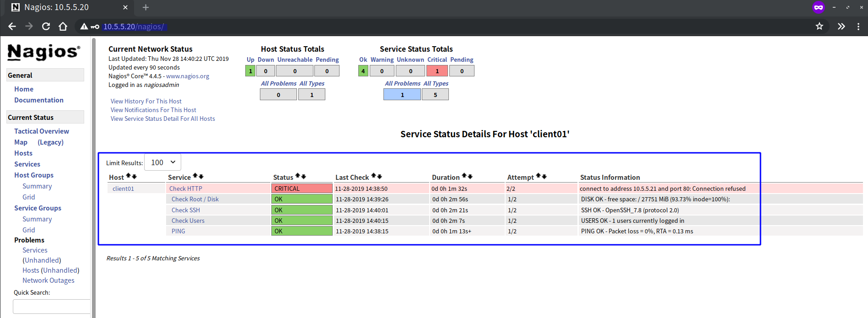
Task: Open Home in the sidebar
Action: pyautogui.click(x=24, y=89)
